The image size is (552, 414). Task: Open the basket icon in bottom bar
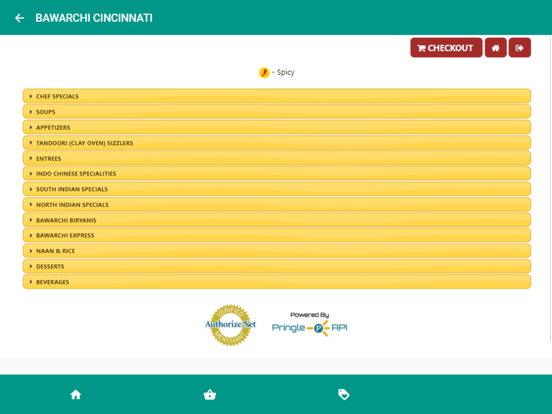(210, 394)
